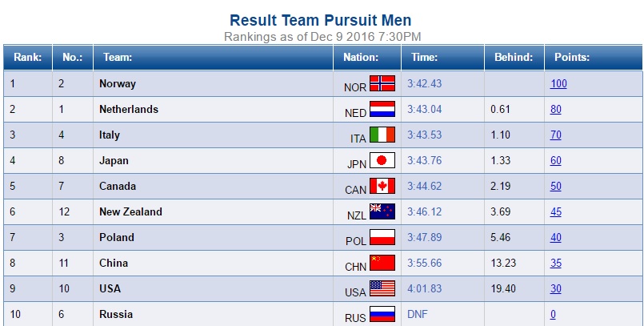Click the China flag icon
The width and height of the screenshot is (644, 326).
click(x=382, y=264)
